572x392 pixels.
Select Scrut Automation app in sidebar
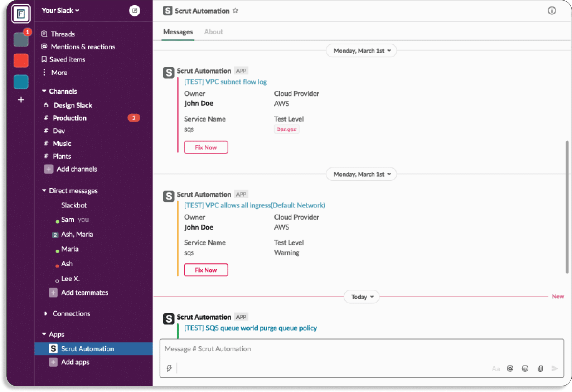[93, 349]
